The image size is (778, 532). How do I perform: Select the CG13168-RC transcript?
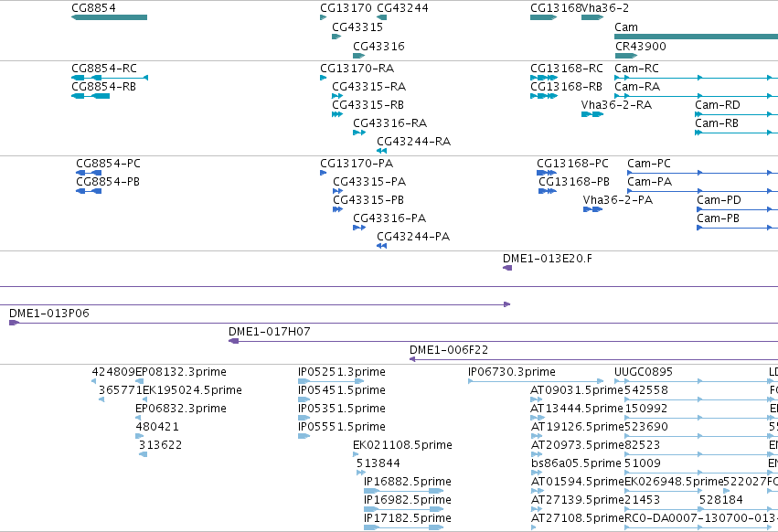544,78
